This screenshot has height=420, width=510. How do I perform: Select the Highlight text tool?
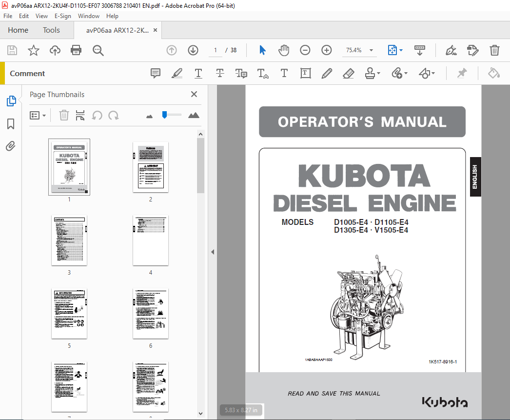point(177,74)
